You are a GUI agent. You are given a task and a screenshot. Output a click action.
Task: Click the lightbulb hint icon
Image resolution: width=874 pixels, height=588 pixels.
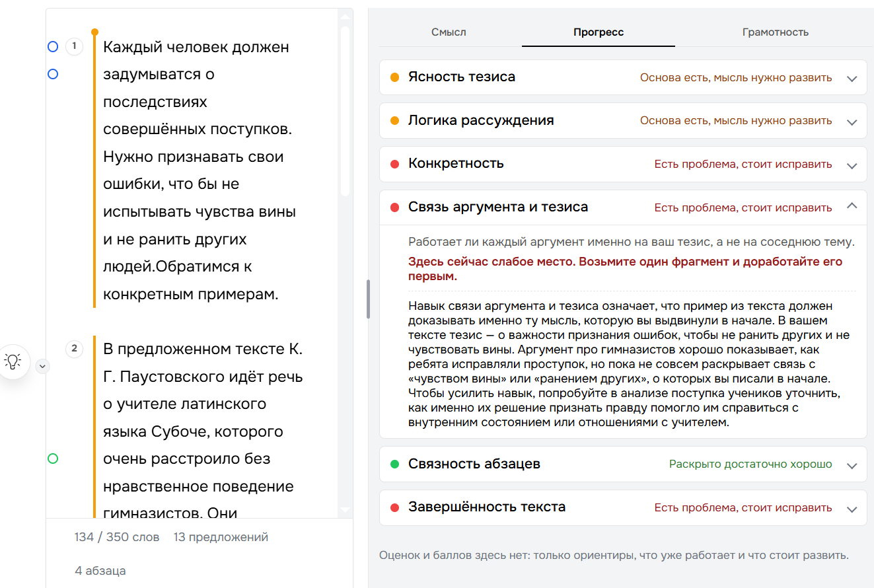(13, 361)
